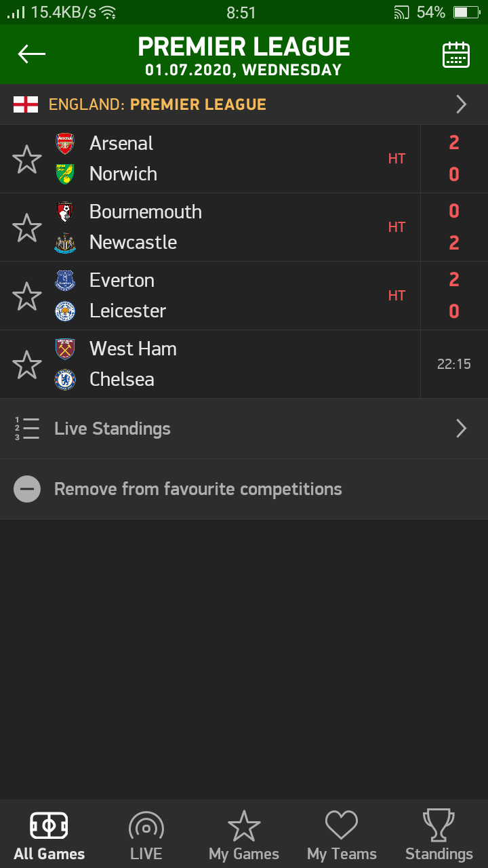Click the Arsenal club crest
Screen dimensions: 488x868
click(x=65, y=143)
